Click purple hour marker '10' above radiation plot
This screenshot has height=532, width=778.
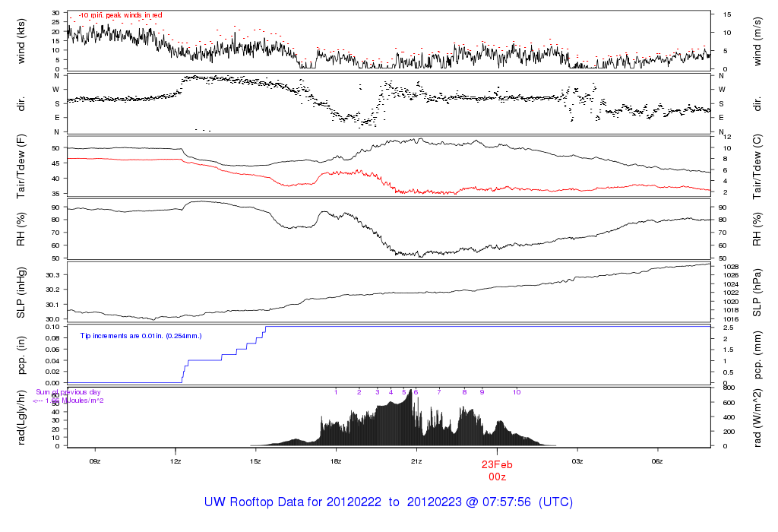[517, 392]
